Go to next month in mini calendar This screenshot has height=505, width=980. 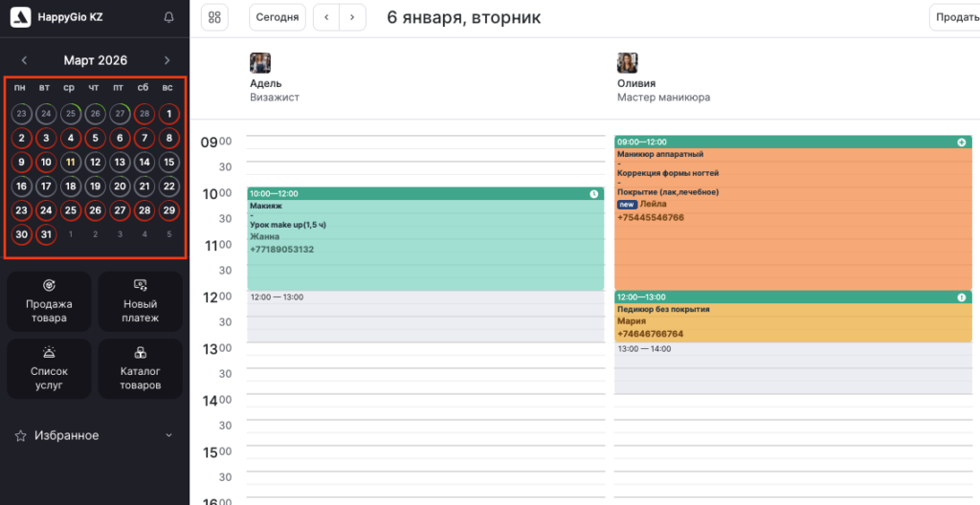[x=167, y=60]
